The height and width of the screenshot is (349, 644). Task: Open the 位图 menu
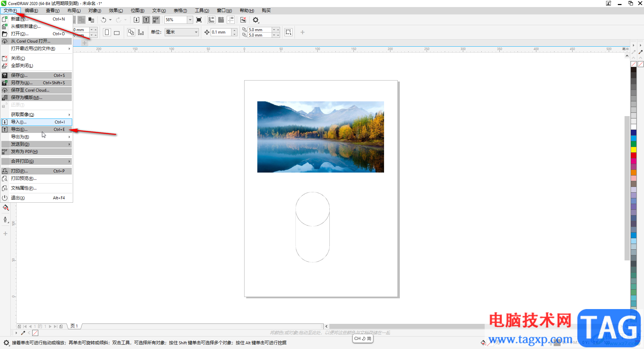tap(138, 10)
